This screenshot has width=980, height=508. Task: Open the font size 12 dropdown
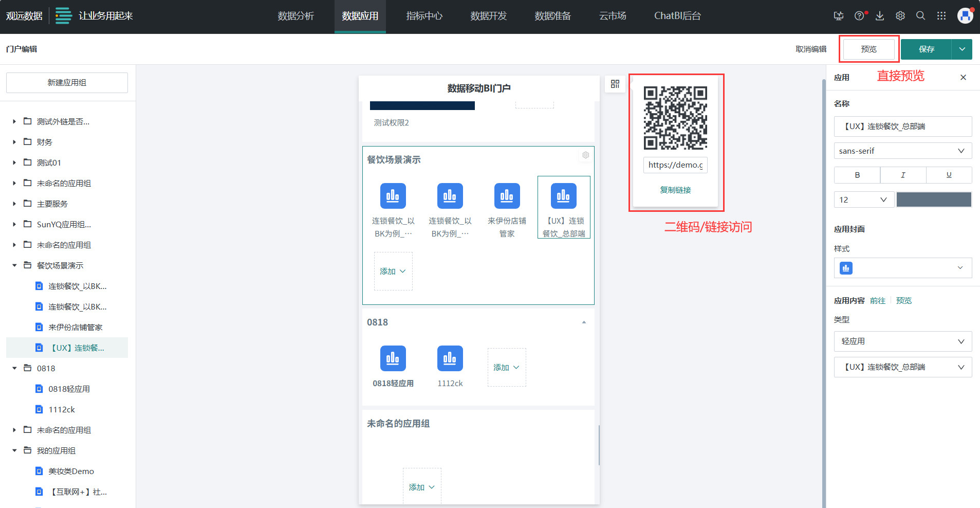(x=863, y=199)
